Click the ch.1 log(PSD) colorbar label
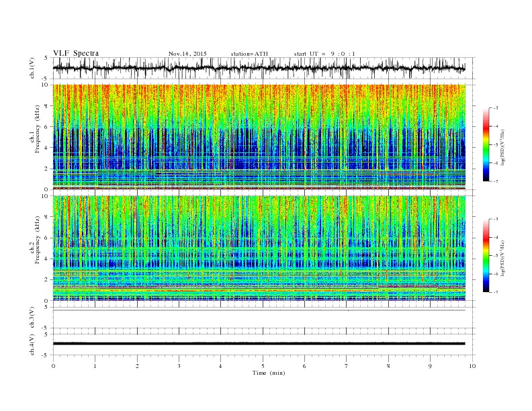This screenshot has width=532, height=411. (502, 146)
